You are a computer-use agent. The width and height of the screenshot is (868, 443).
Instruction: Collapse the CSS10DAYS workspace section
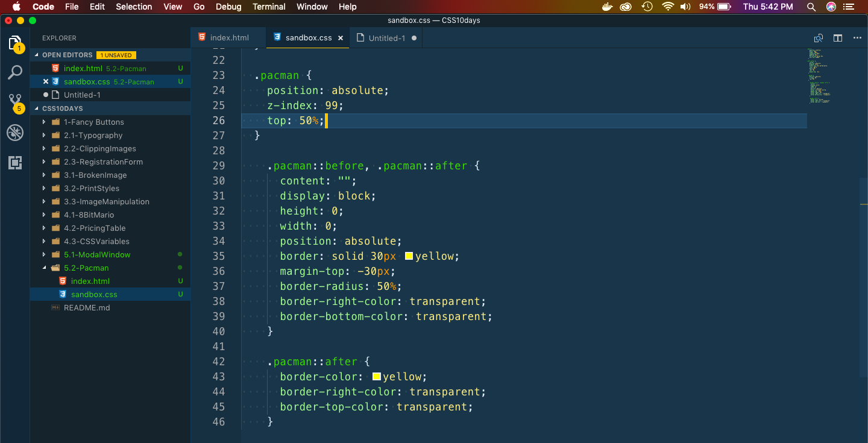tap(36, 108)
